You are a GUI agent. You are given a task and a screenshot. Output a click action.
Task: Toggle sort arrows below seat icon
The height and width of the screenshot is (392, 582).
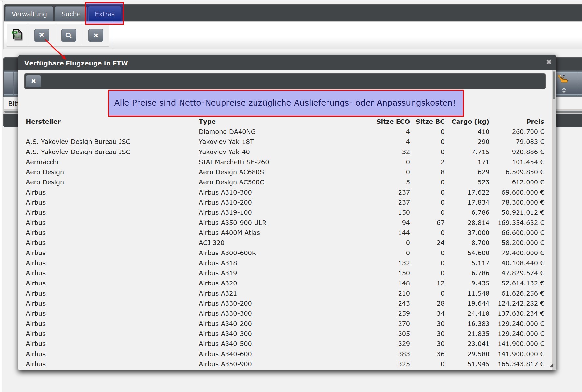click(x=564, y=90)
